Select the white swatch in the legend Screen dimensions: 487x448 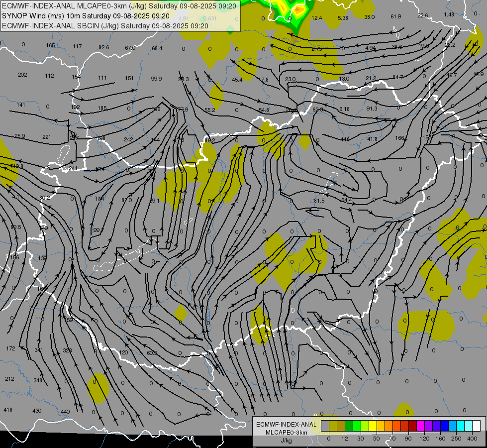point(476,426)
